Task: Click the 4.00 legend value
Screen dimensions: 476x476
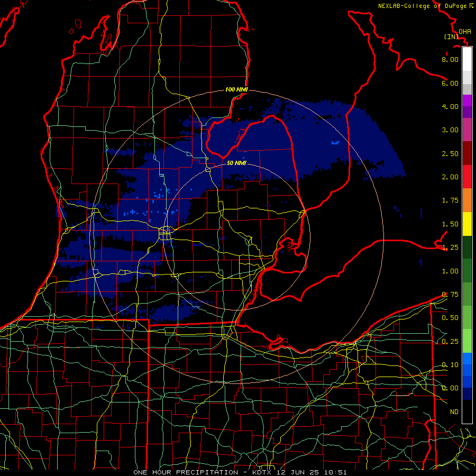Action: pyautogui.click(x=450, y=106)
